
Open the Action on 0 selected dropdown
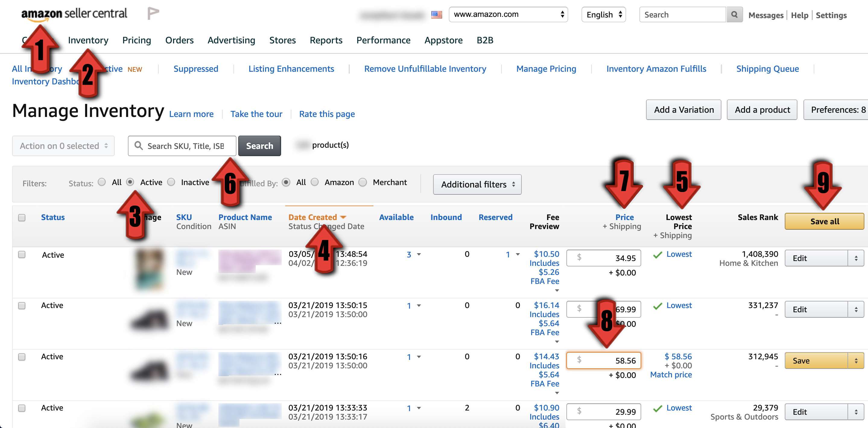(63, 146)
